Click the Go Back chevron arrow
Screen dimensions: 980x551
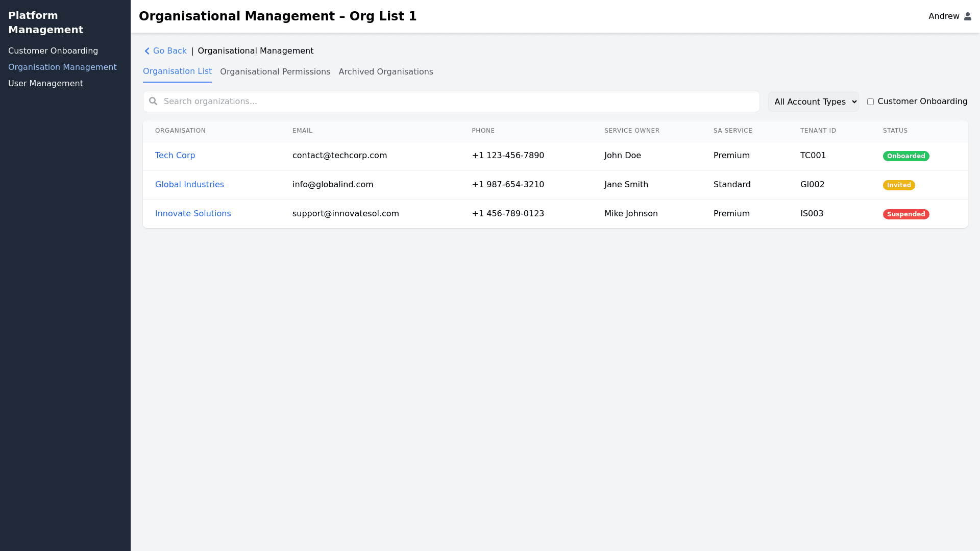(147, 51)
